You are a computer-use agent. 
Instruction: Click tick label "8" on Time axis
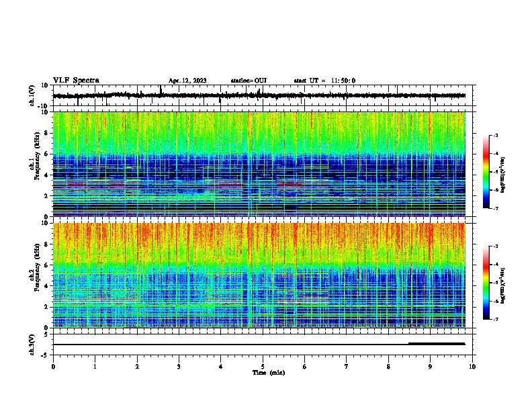388,367
